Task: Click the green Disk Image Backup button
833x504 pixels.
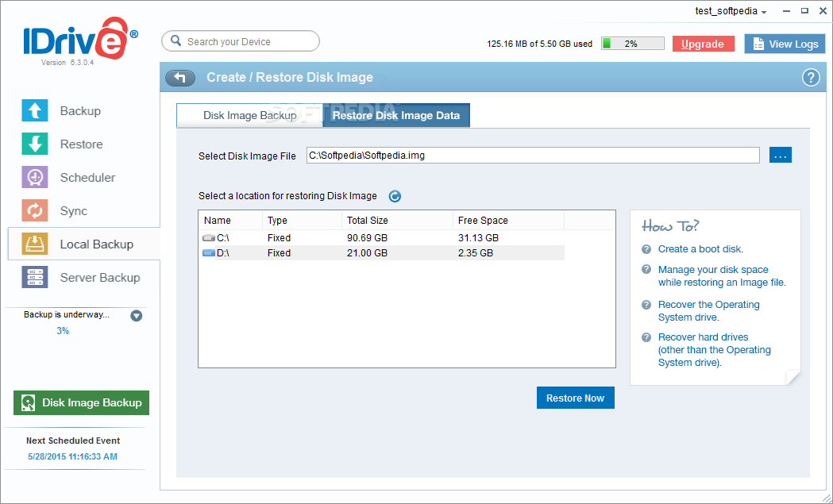Action: [81, 402]
